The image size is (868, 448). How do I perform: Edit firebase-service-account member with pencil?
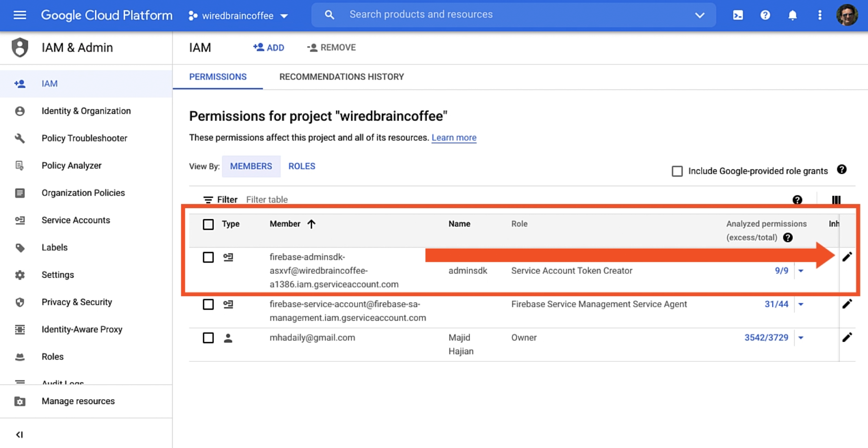coord(847,304)
